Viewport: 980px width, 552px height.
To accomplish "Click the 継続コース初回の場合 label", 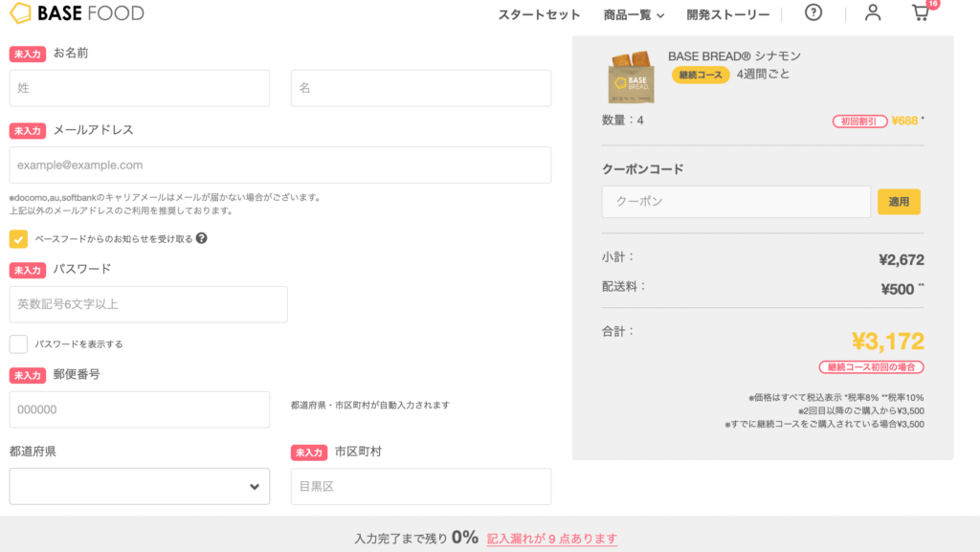I will pyautogui.click(x=871, y=367).
